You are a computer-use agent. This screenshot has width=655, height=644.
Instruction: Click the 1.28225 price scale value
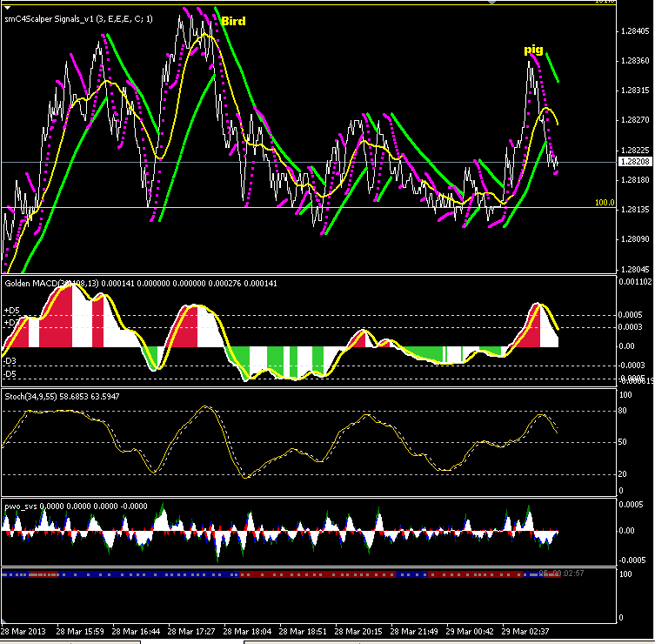[x=635, y=151]
